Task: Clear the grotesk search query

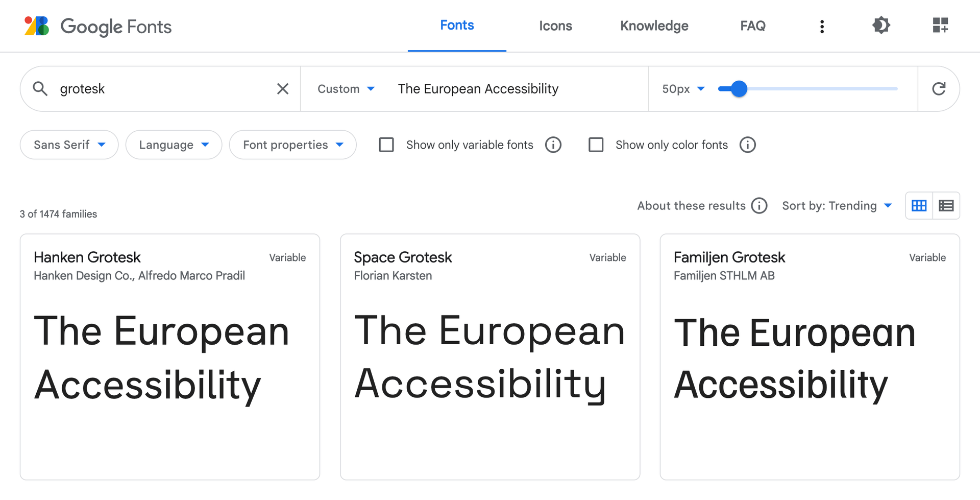Action: point(282,88)
